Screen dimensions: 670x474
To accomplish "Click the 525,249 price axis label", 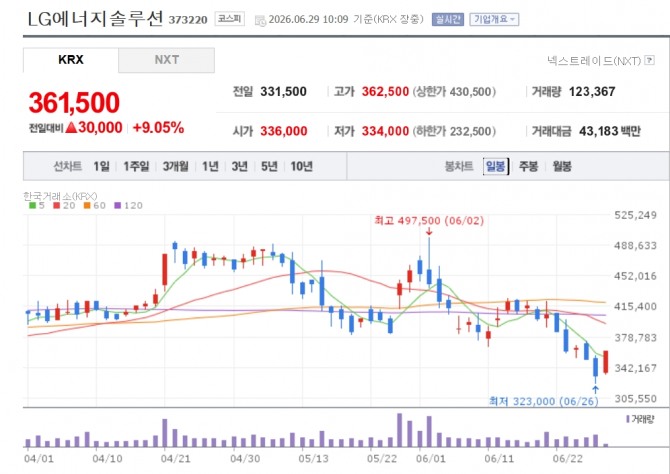I will click(635, 215).
